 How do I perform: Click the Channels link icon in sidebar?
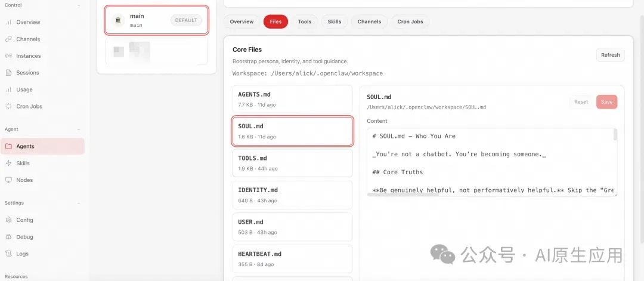(8, 39)
